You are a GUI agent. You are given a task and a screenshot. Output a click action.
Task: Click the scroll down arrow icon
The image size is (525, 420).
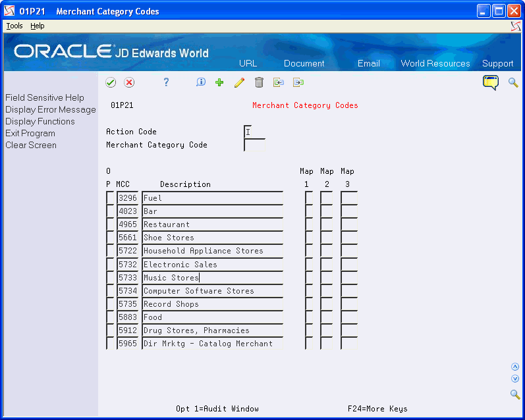[x=515, y=379]
